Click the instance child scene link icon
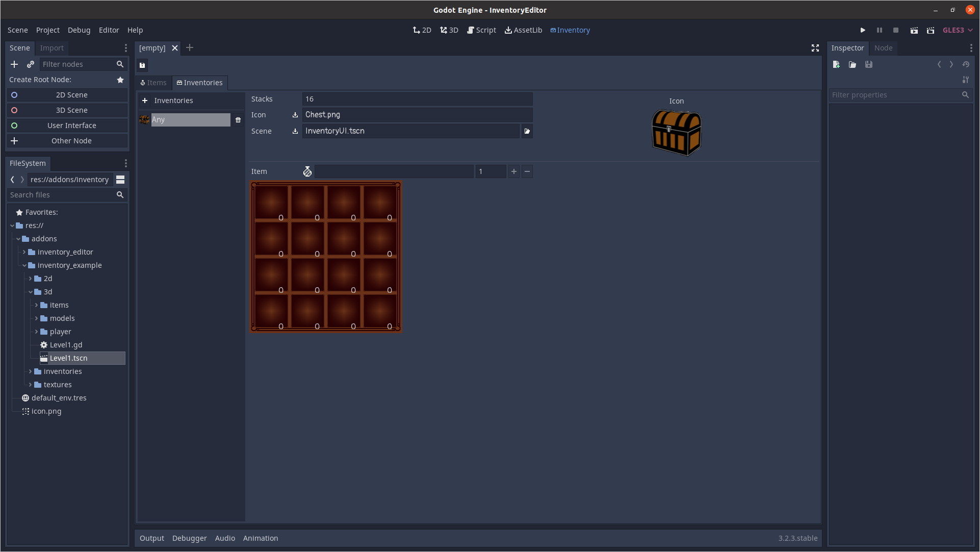 click(x=31, y=64)
